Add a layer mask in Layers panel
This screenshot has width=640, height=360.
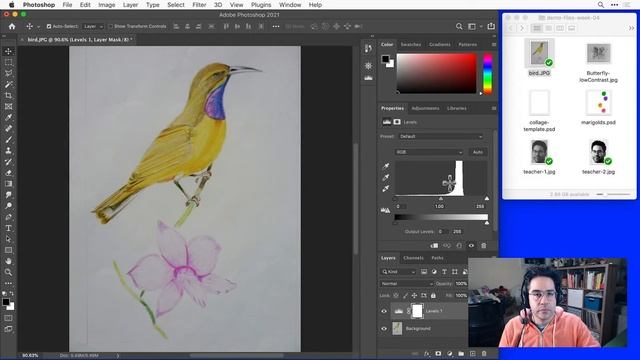click(438, 353)
